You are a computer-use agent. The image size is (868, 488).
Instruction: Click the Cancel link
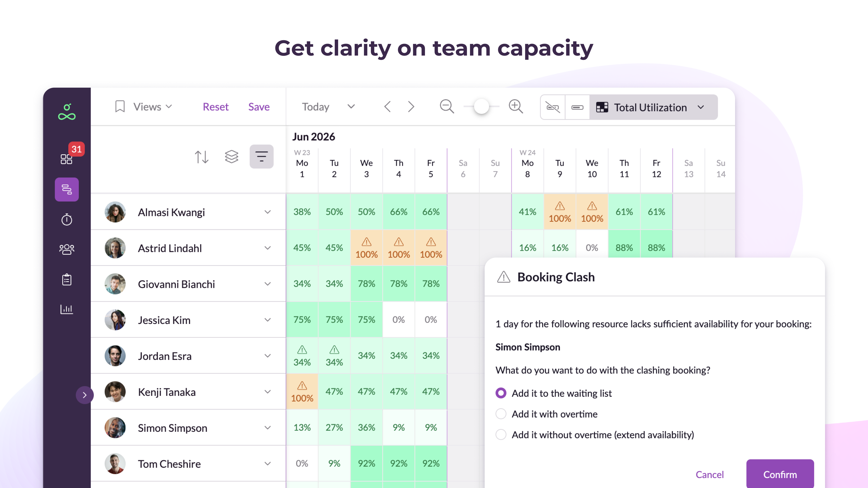709,474
